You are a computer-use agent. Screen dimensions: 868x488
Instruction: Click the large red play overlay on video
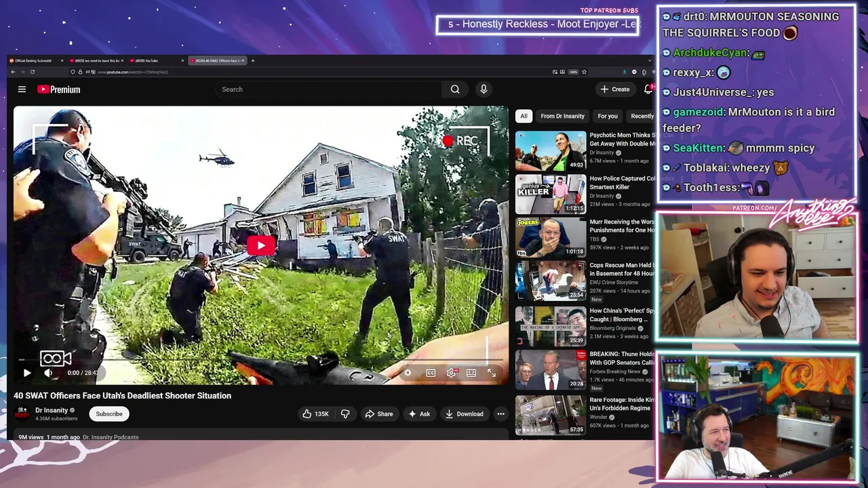pos(261,246)
